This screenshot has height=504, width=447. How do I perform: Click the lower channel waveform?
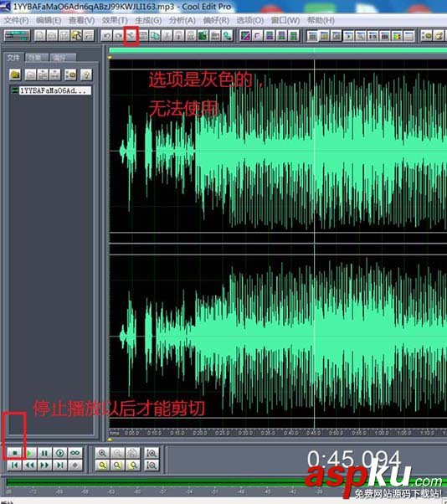(278, 337)
